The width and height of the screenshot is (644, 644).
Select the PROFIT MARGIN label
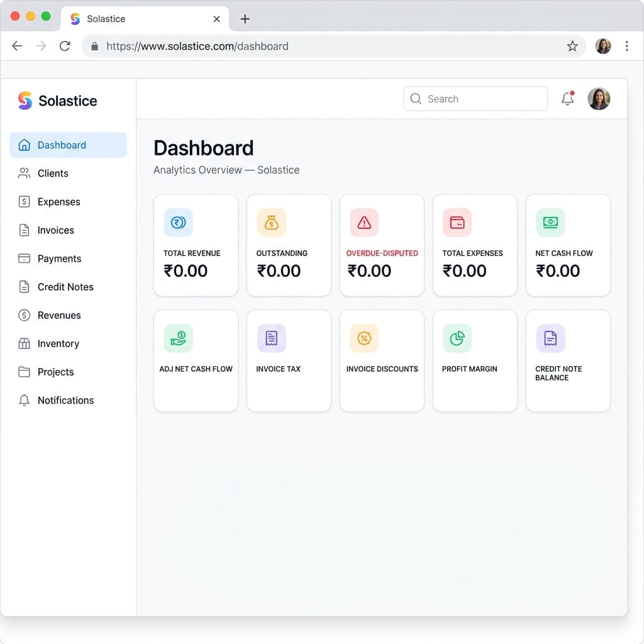(x=469, y=369)
